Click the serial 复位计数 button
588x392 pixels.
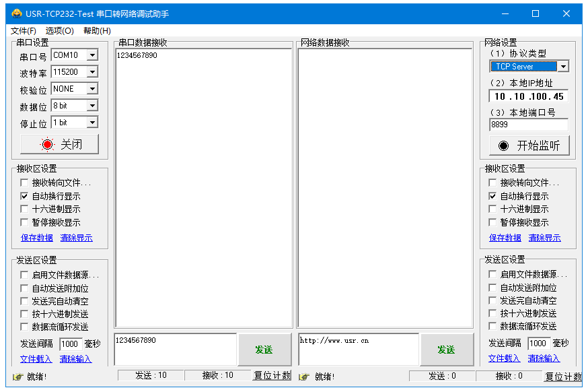272,376
